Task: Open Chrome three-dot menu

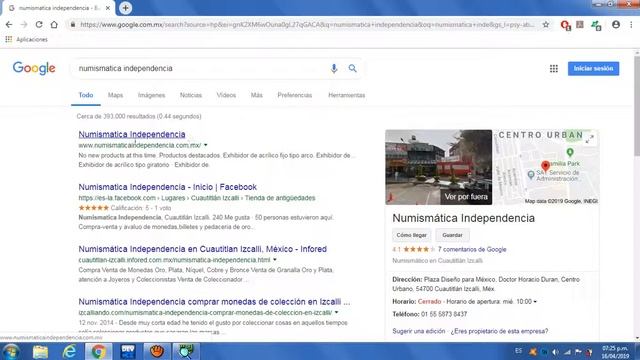Action: (x=631, y=24)
